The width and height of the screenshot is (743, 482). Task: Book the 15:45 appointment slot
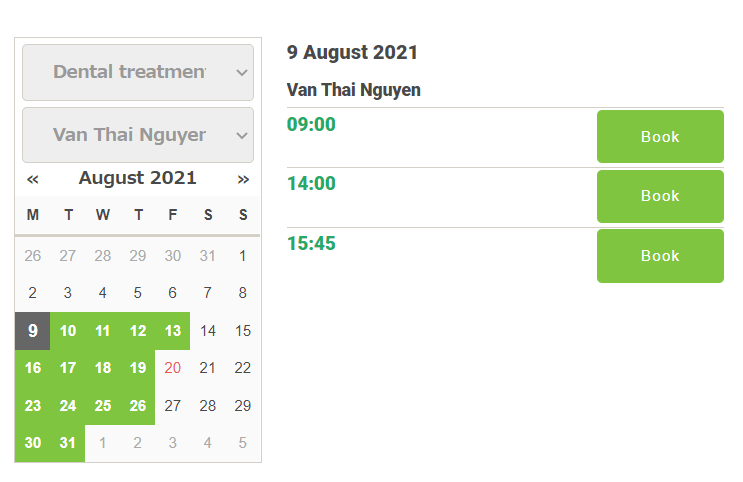[660, 256]
